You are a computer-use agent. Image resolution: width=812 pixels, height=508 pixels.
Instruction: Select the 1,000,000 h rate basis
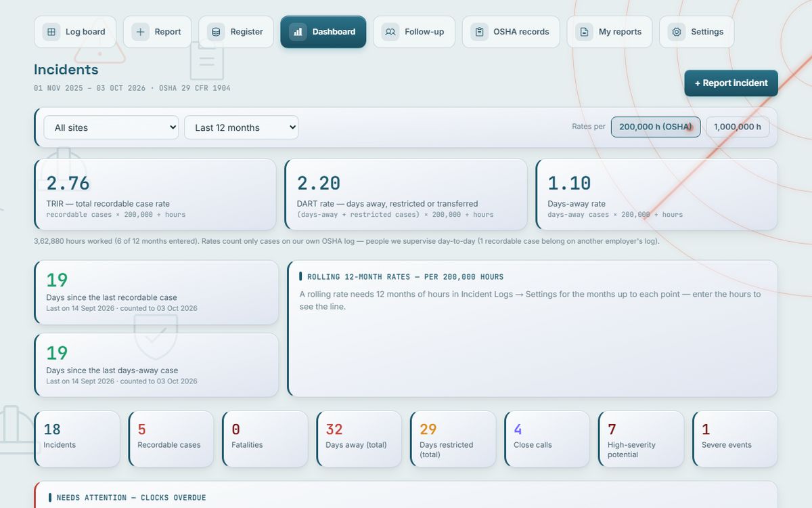click(738, 127)
